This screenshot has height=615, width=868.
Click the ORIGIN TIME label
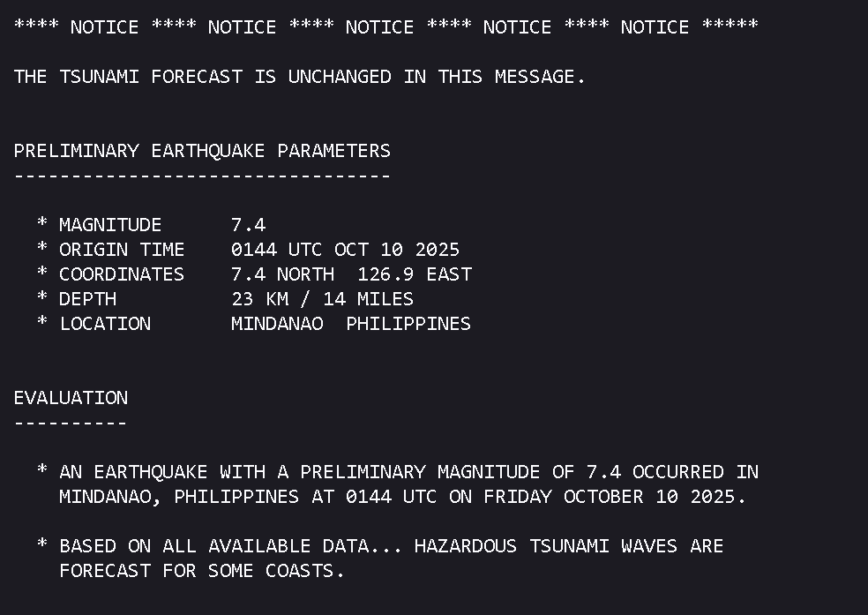(122, 250)
